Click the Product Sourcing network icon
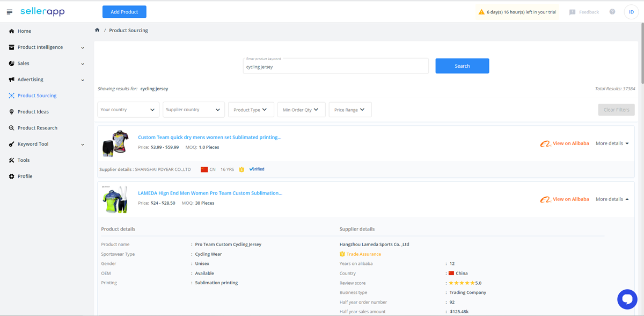Viewport: 644px width, 316px height. (x=12, y=96)
